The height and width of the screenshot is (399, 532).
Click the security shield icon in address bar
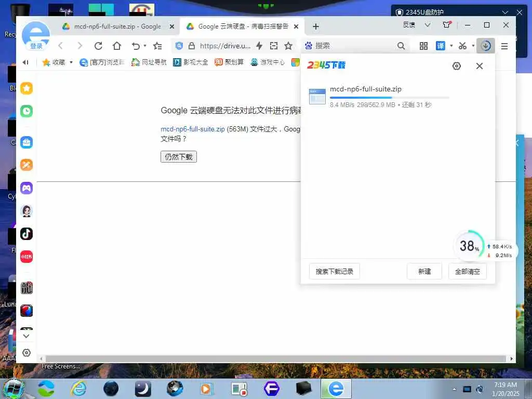(x=179, y=46)
